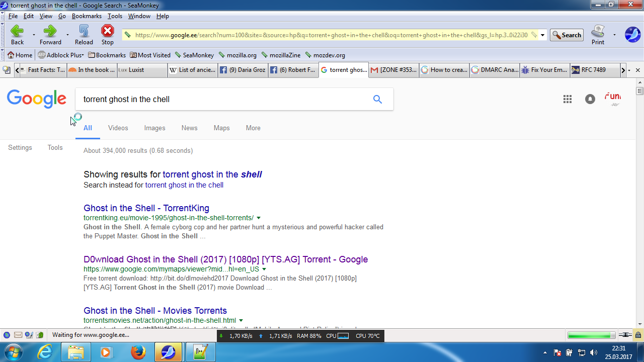Select the Videos search tab
644x362 pixels.
pyautogui.click(x=118, y=128)
